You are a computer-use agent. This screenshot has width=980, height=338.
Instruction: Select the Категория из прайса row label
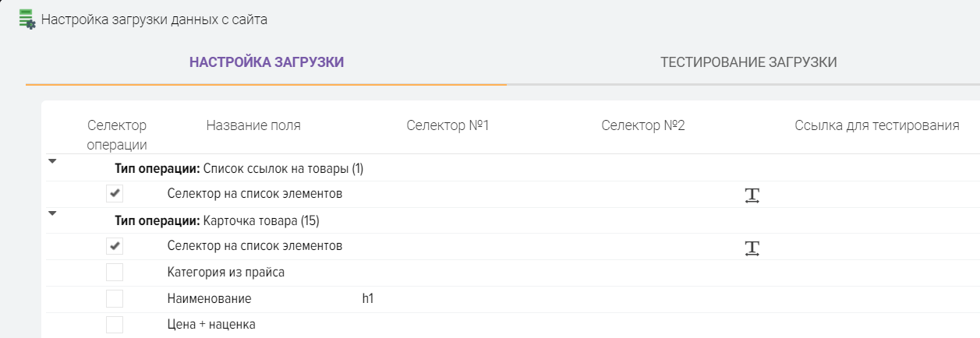[x=225, y=273]
